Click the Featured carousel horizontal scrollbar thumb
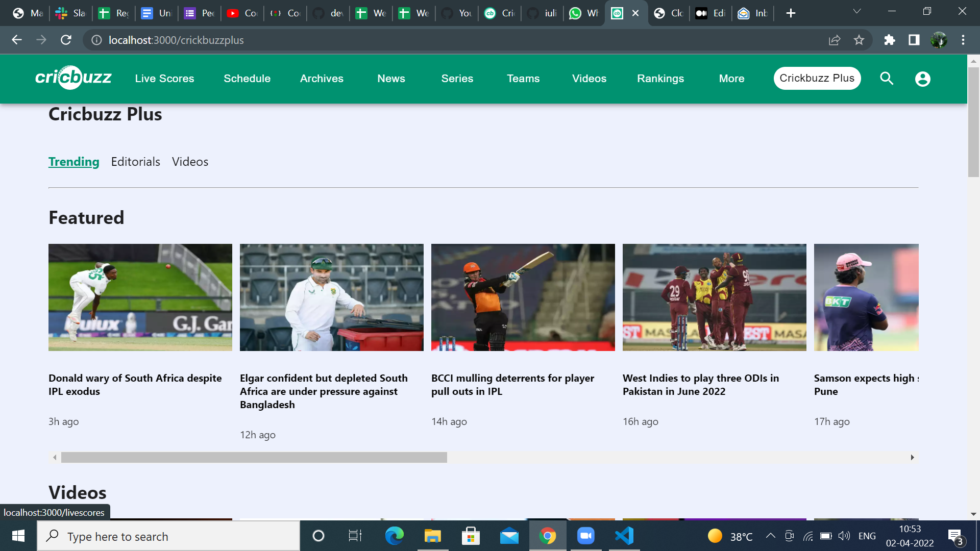 click(254, 457)
